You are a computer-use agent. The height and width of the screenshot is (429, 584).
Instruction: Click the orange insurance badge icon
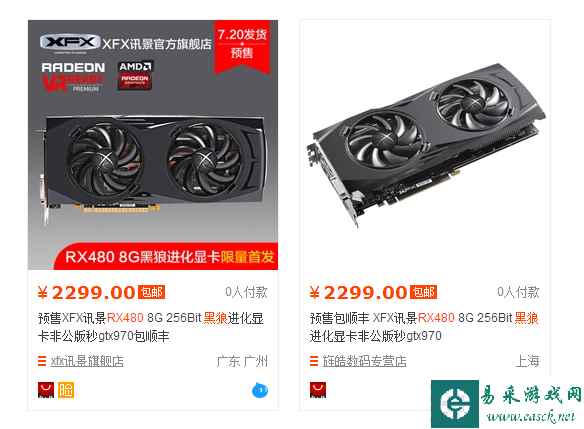pyautogui.click(x=66, y=390)
